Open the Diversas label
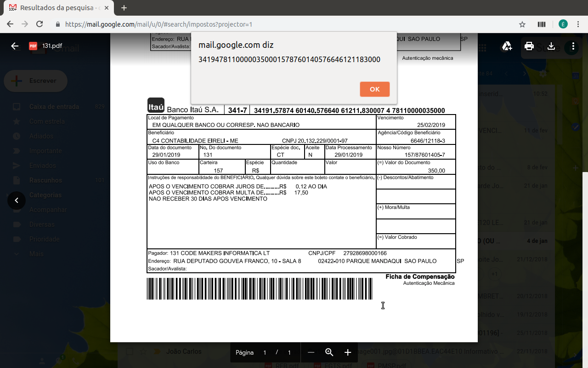Image resolution: width=588 pixels, height=368 pixels. 42,224
